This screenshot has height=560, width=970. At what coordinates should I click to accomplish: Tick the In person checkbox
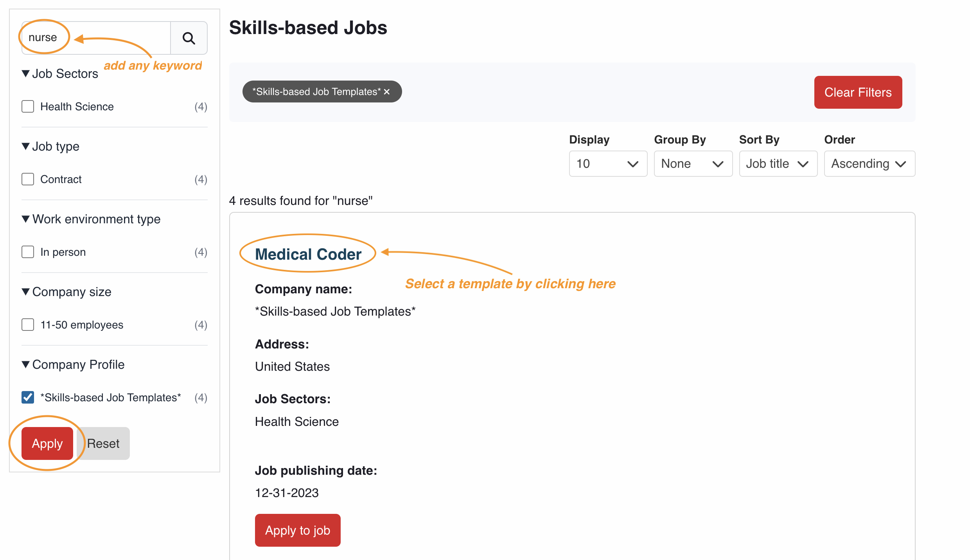point(28,252)
